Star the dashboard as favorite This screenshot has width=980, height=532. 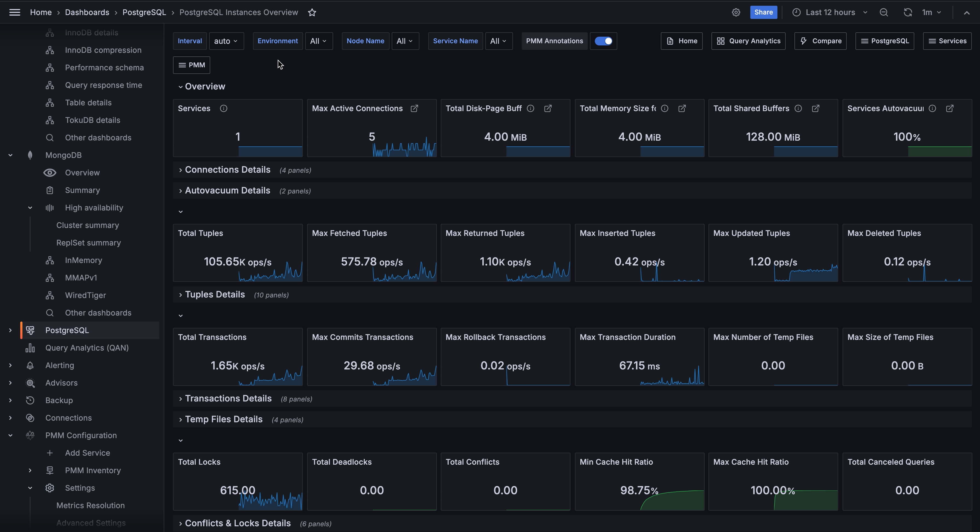pyautogui.click(x=312, y=12)
